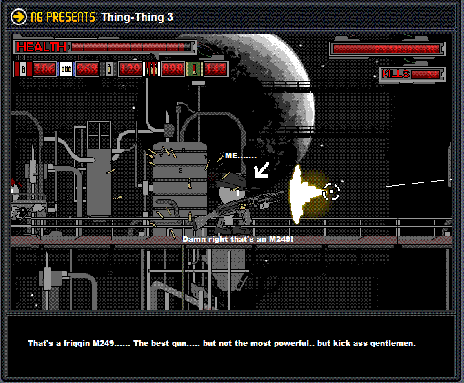Click the ammo counter beside the green icon
This screenshot has width=464, height=383.
coord(216,69)
